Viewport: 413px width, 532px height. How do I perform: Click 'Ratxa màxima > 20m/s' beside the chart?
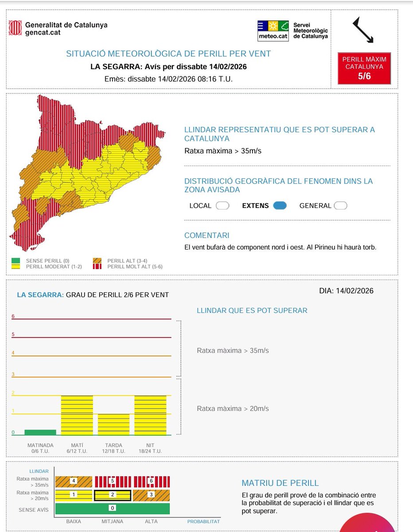click(x=233, y=409)
